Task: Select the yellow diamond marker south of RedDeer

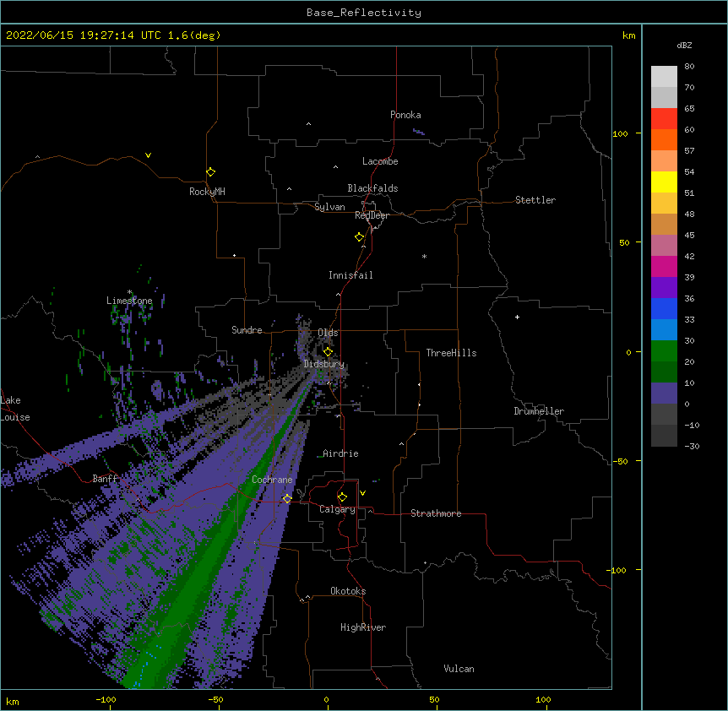Action: tap(359, 237)
